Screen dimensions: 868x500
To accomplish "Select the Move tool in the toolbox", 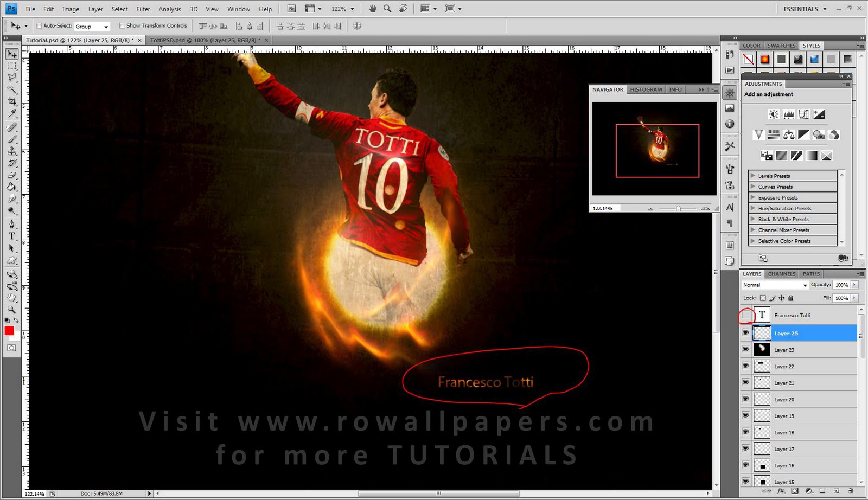I will coord(12,54).
